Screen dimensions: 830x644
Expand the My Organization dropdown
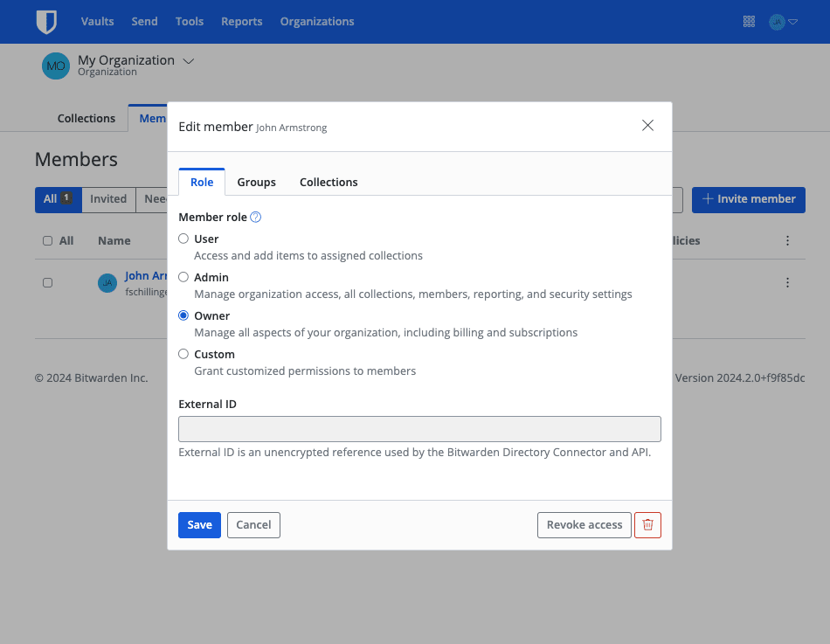click(x=189, y=61)
